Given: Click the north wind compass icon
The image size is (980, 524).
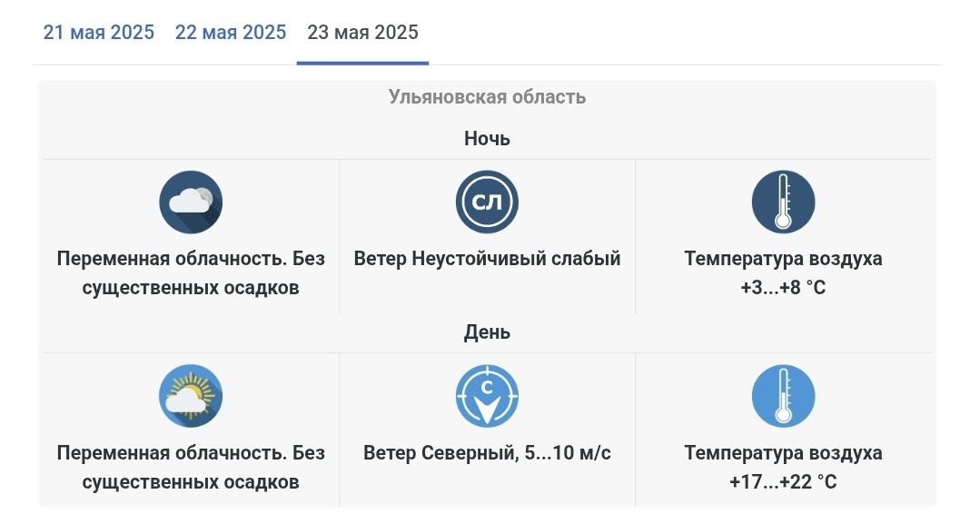Looking at the screenshot, I should pos(487,397).
